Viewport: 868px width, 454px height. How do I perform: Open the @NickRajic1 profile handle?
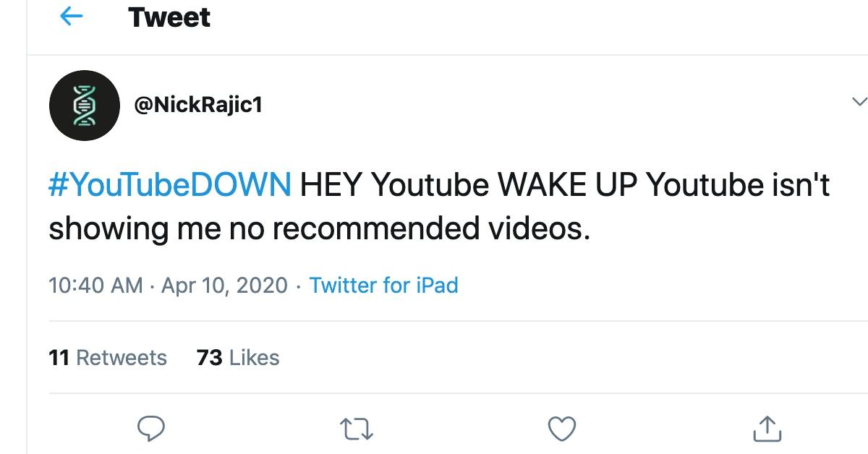(198, 106)
